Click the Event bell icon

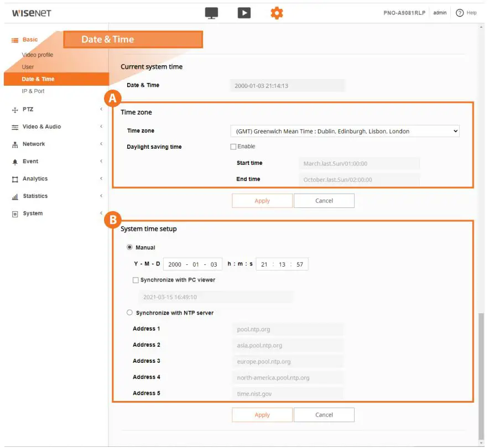click(x=15, y=162)
